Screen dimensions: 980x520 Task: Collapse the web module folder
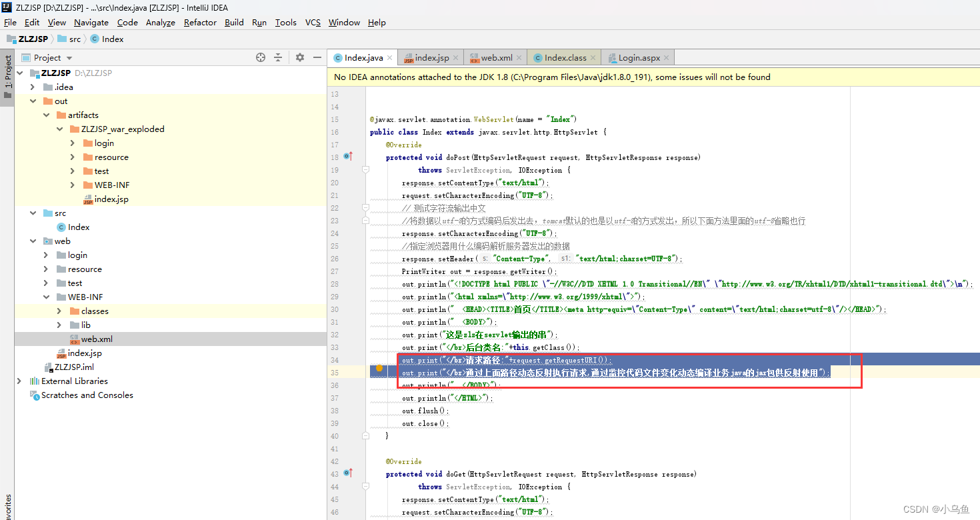pos(33,241)
